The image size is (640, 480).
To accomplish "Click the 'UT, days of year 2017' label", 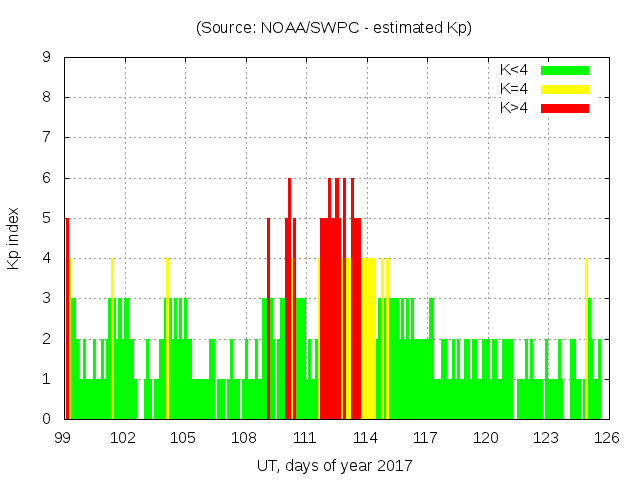I will click(333, 465).
